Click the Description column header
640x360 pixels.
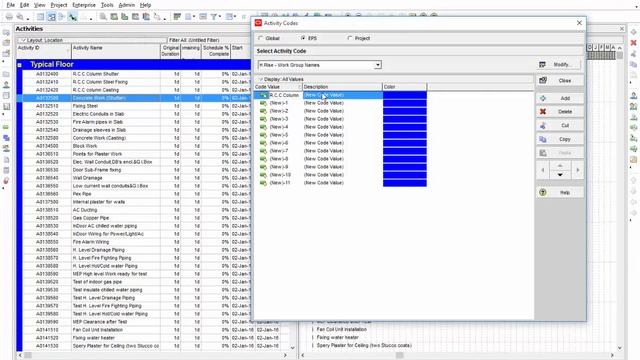click(x=342, y=87)
